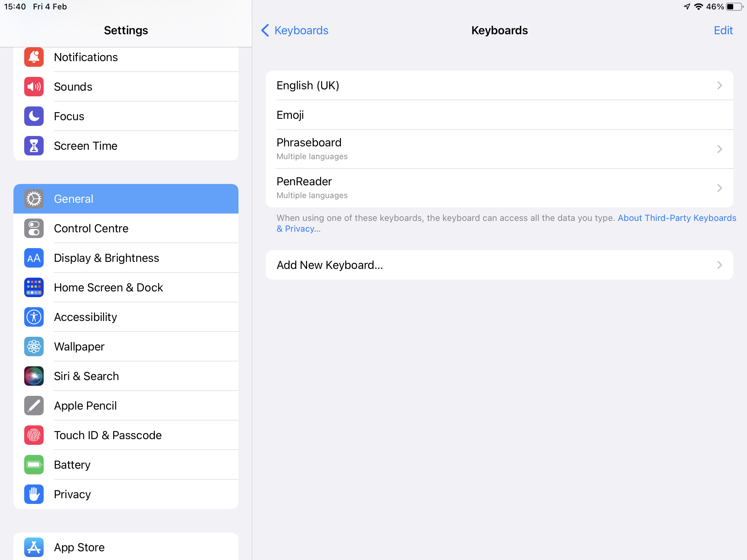
Task: Tap the location arrow status icon
Action: [687, 7]
